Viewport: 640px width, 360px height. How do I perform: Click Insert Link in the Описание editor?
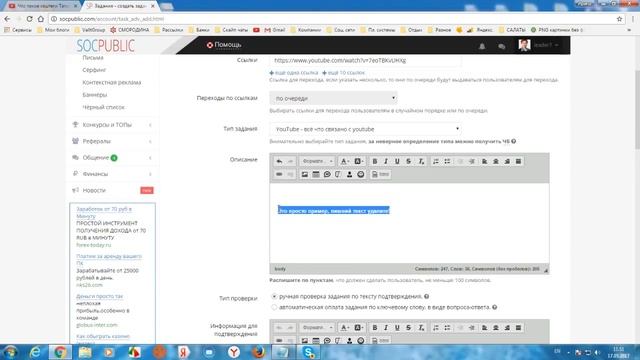click(279, 174)
